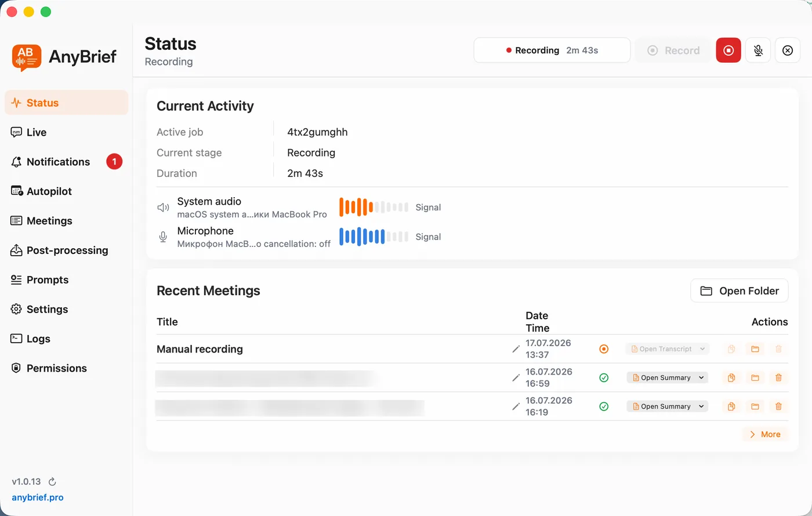Trash icon for Manual recording row

(778, 349)
